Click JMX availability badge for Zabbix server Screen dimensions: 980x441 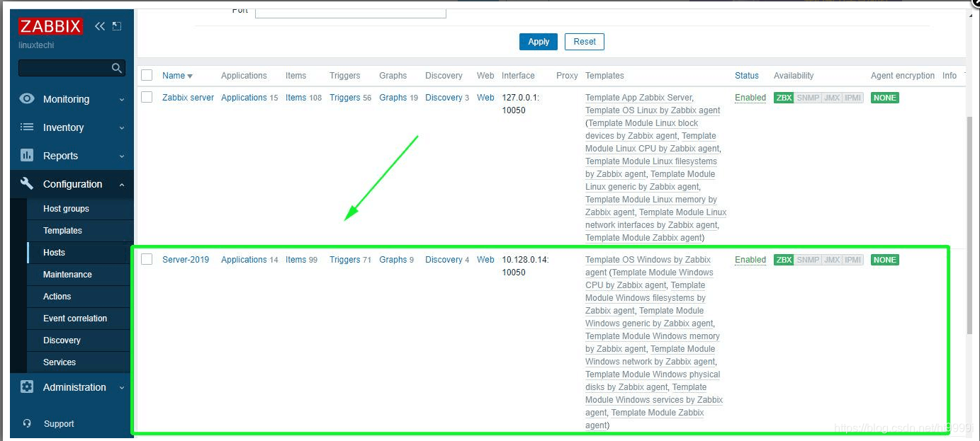point(832,98)
